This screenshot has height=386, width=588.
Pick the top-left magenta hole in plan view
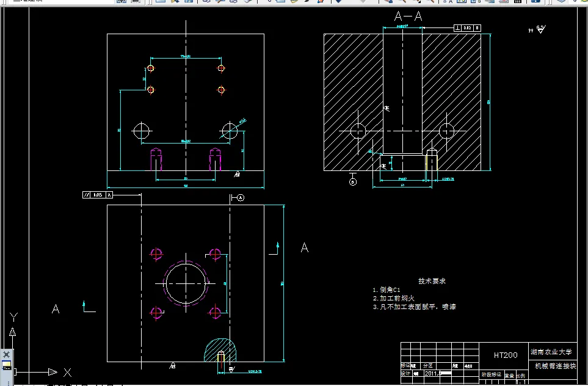click(x=156, y=254)
